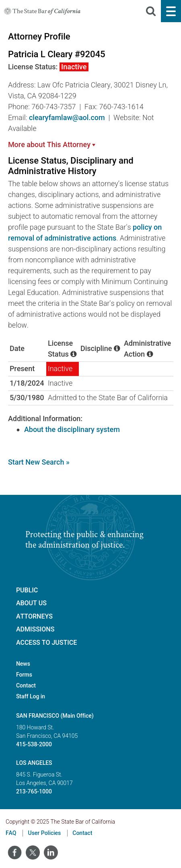Screen dimensions: 181x868
Task: Show info icon beside License Status
Action: (x=74, y=354)
